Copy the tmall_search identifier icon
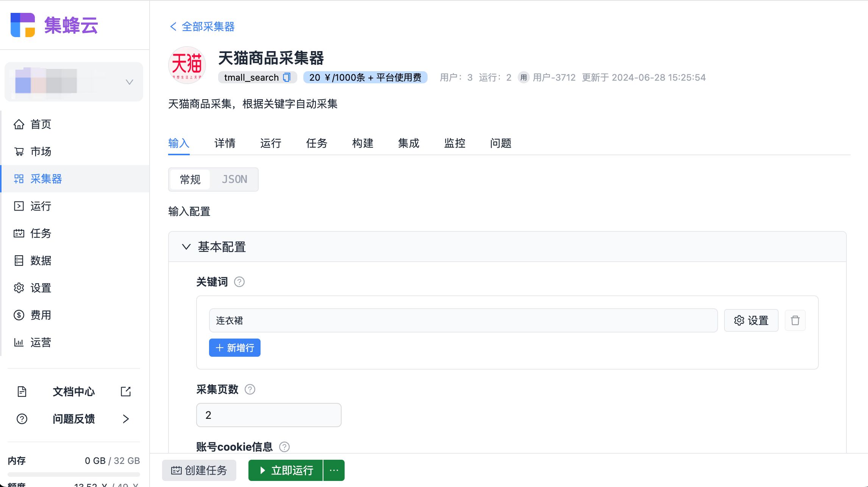The height and width of the screenshot is (487, 868). 287,77
